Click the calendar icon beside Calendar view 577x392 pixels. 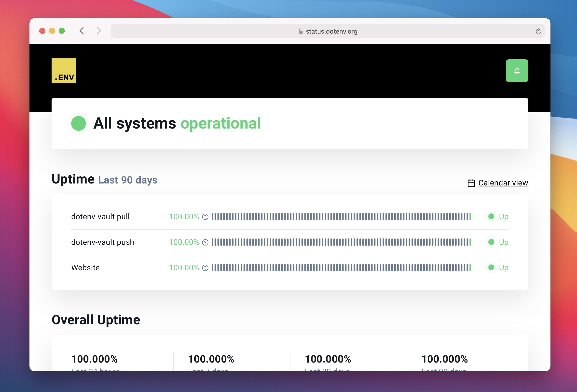[471, 183]
